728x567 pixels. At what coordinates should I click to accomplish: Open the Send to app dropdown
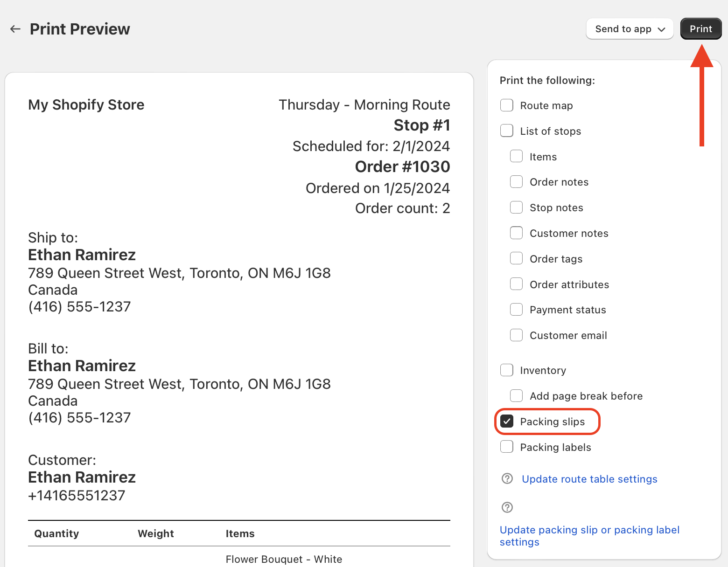630,28
